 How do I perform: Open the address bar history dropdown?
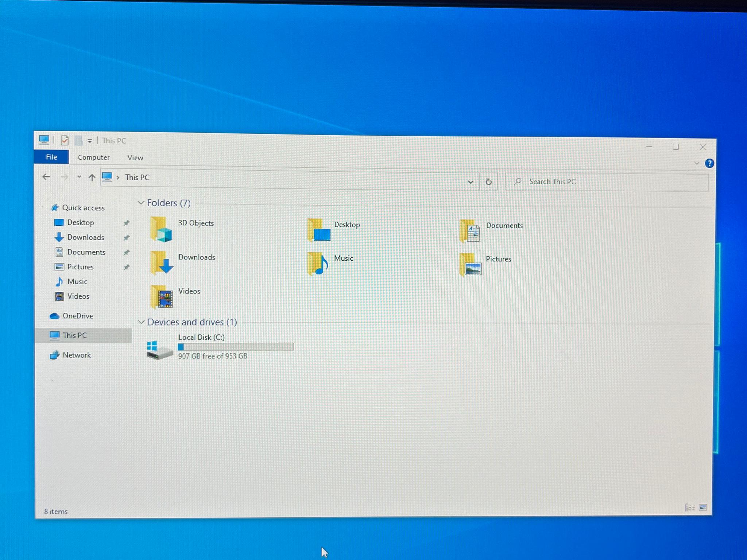click(471, 182)
